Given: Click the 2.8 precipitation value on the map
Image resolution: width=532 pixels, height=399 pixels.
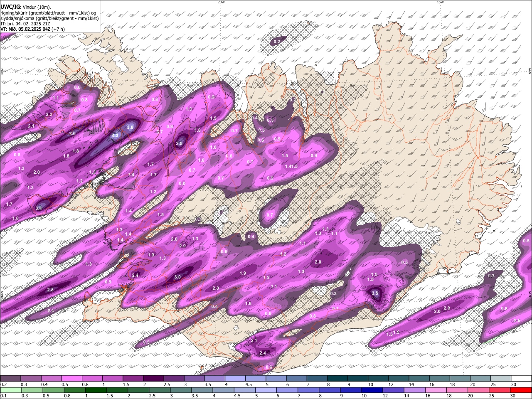Looking at the screenshot, I should [50, 290].
